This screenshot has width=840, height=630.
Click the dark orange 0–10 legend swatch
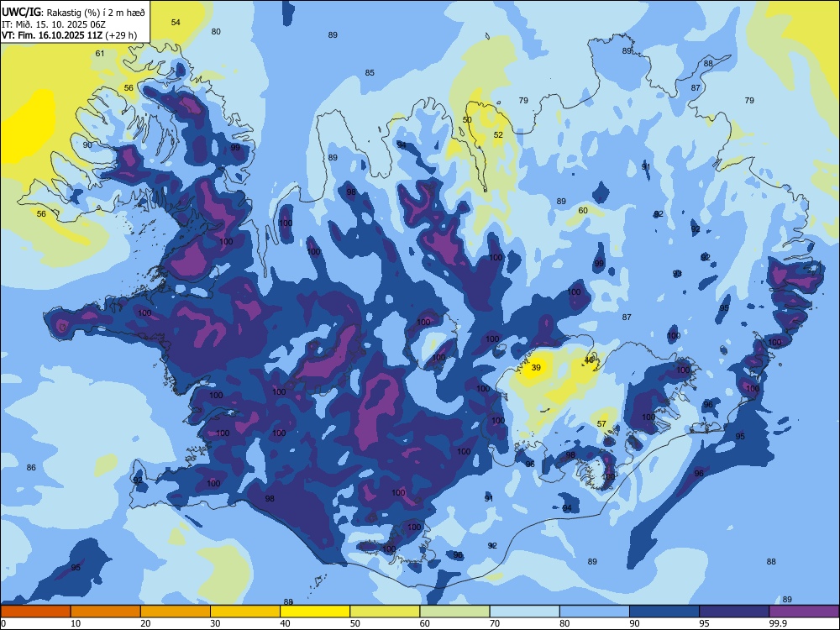[x=35, y=612]
